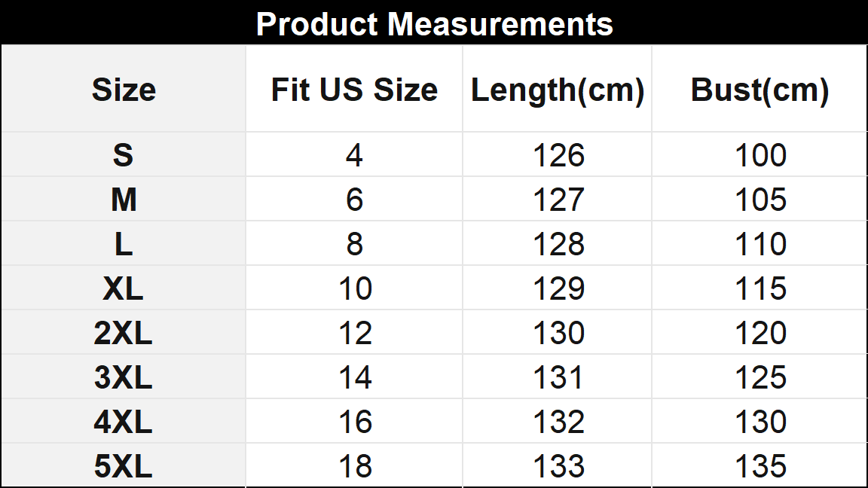This screenshot has height=488, width=868.
Task: Click the Bust(cm) column header
Action: point(759,90)
